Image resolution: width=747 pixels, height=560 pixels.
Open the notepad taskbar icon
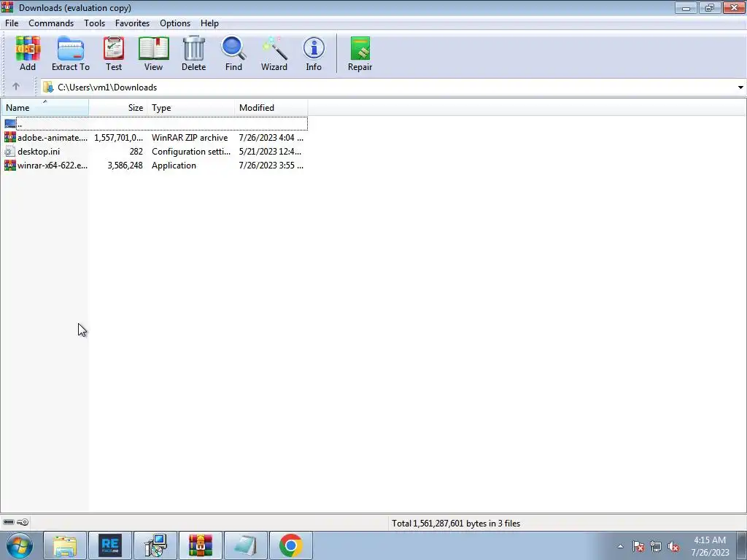pos(245,545)
